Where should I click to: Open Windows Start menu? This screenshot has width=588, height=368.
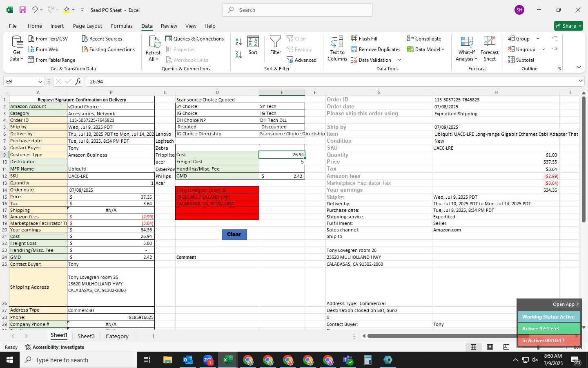[x=10, y=360]
